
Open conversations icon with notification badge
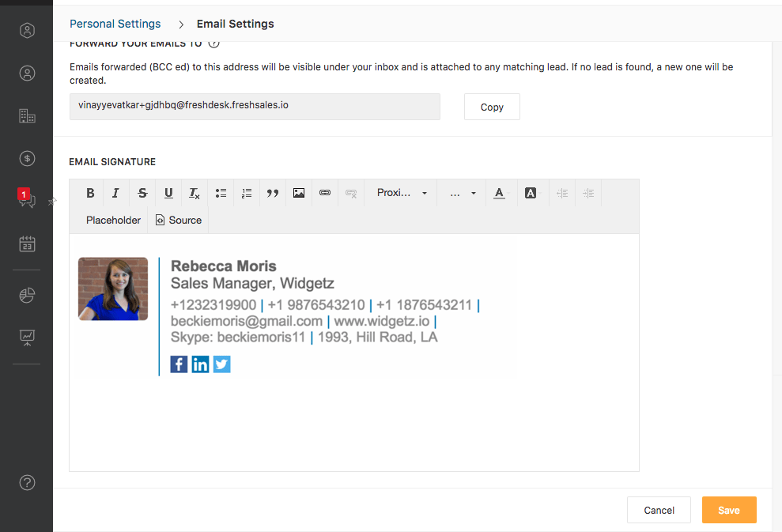click(x=27, y=199)
